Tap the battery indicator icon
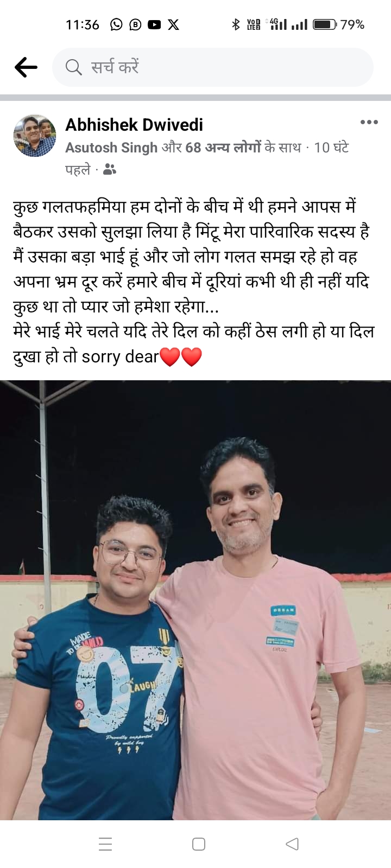 (x=325, y=24)
